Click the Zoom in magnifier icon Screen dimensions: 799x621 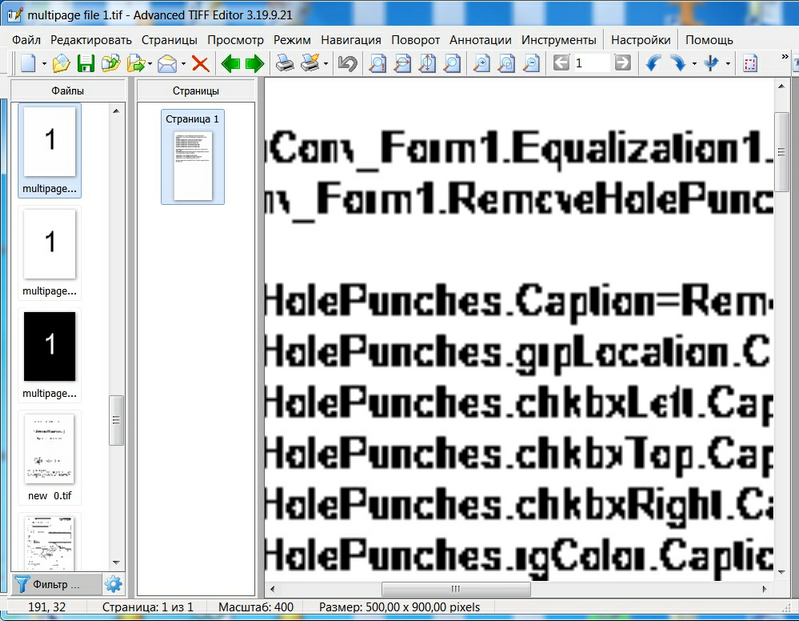pyautogui.click(x=482, y=64)
